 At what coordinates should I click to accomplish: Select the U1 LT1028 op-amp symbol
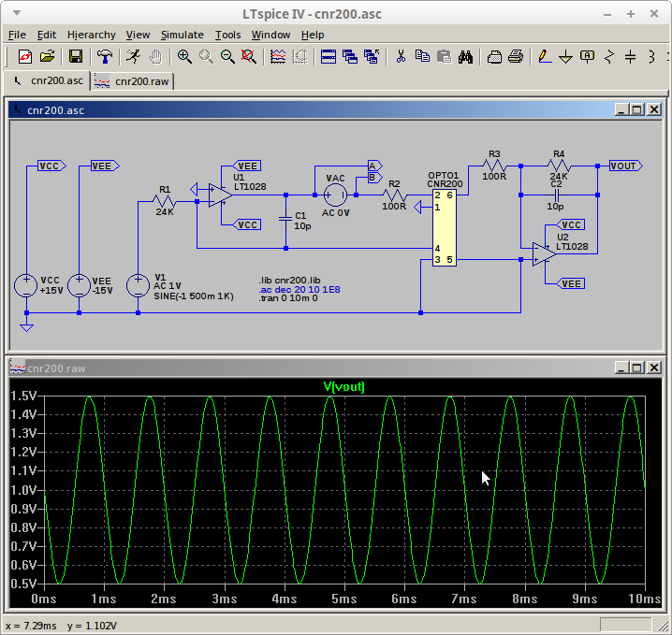tap(220, 195)
